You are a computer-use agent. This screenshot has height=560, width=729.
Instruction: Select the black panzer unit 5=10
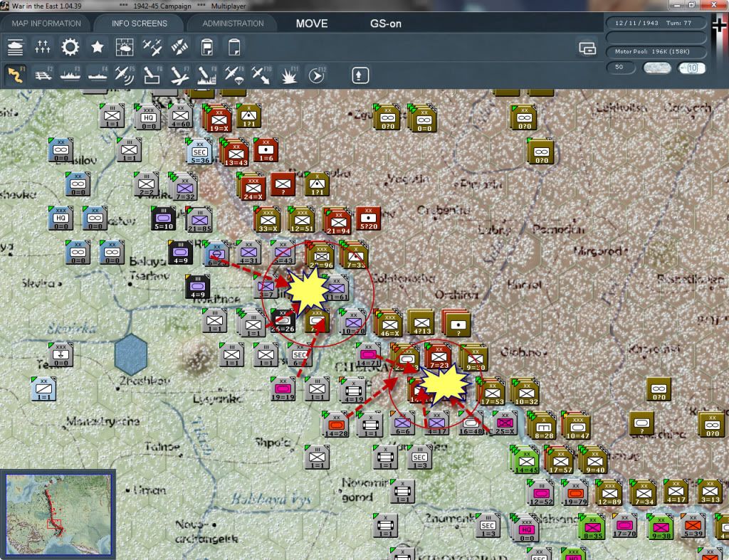point(163,218)
